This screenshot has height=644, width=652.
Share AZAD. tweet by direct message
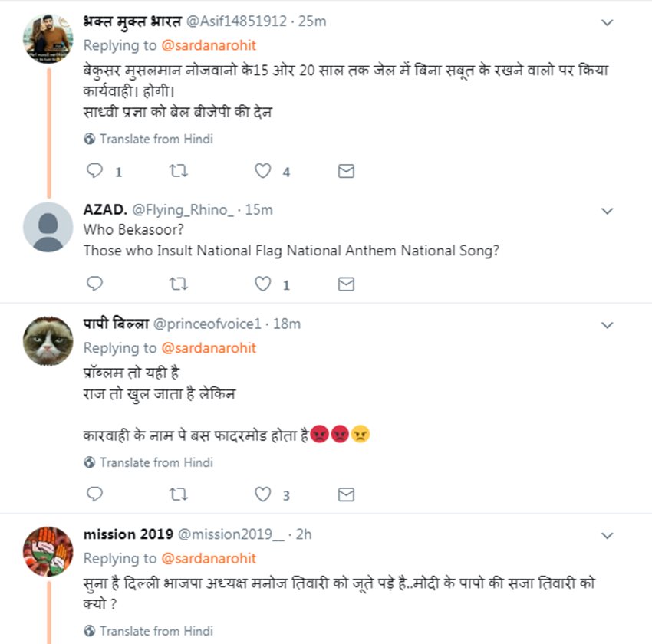346,284
